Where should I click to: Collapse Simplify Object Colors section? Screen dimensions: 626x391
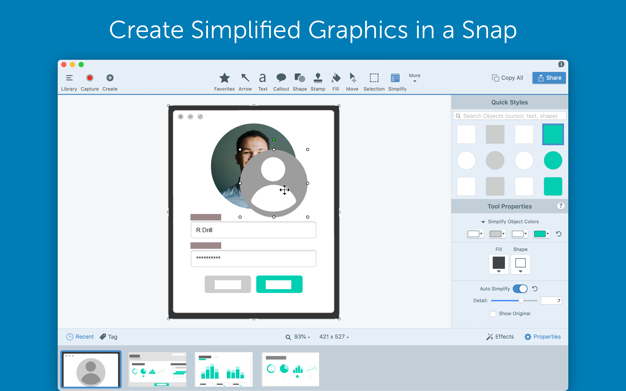point(483,222)
